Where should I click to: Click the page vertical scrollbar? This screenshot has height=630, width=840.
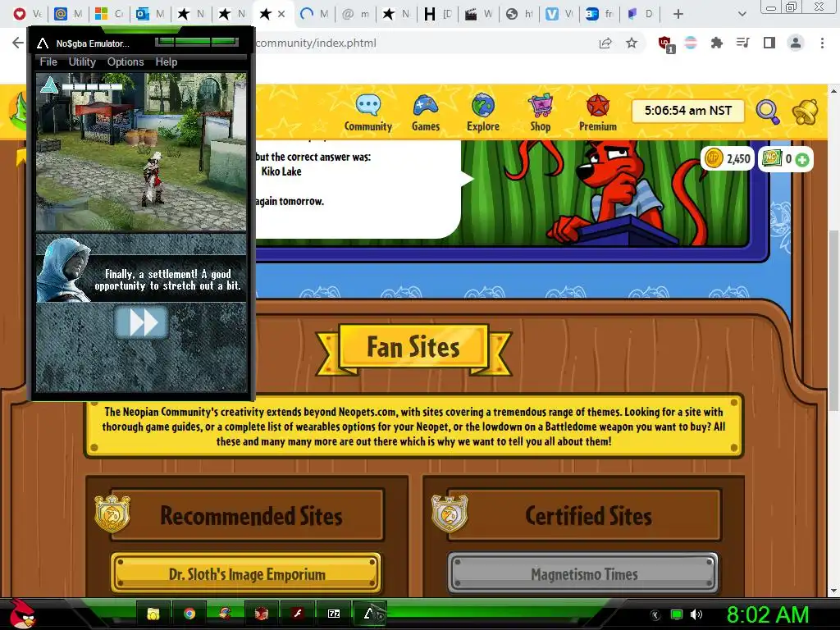(833, 321)
